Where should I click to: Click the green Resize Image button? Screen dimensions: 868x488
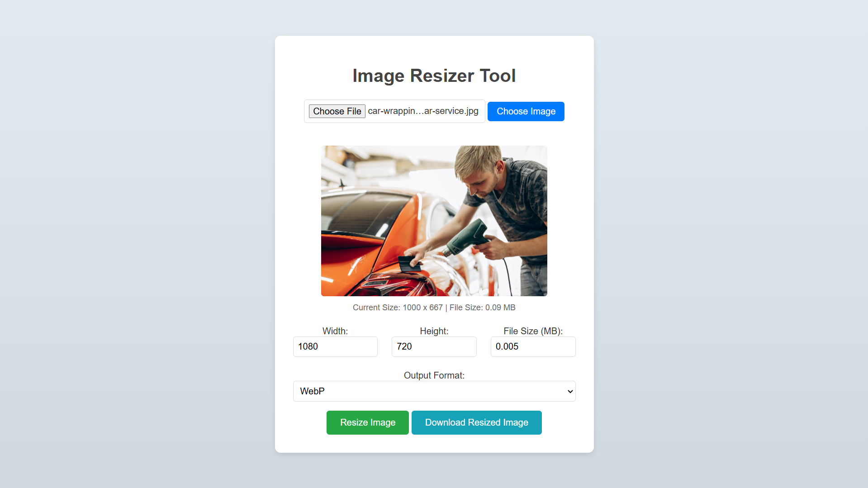click(368, 422)
